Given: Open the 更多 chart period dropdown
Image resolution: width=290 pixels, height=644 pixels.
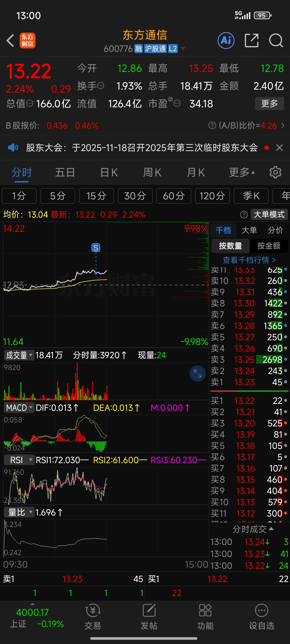Looking at the screenshot, I should point(242,172).
